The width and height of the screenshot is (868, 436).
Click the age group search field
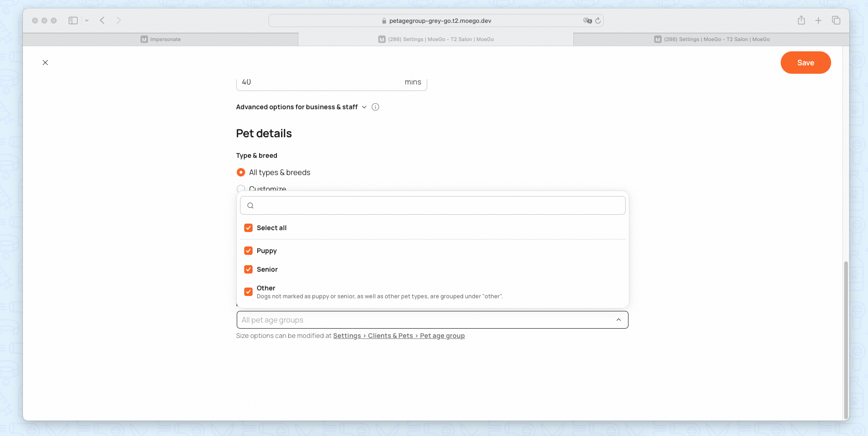pos(432,205)
